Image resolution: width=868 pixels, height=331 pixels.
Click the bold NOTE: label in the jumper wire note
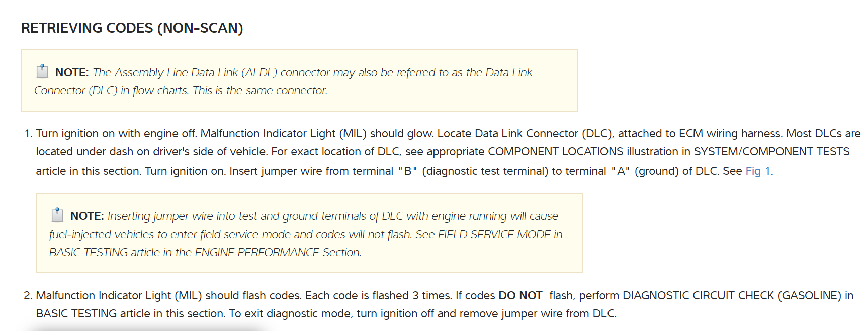(87, 216)
